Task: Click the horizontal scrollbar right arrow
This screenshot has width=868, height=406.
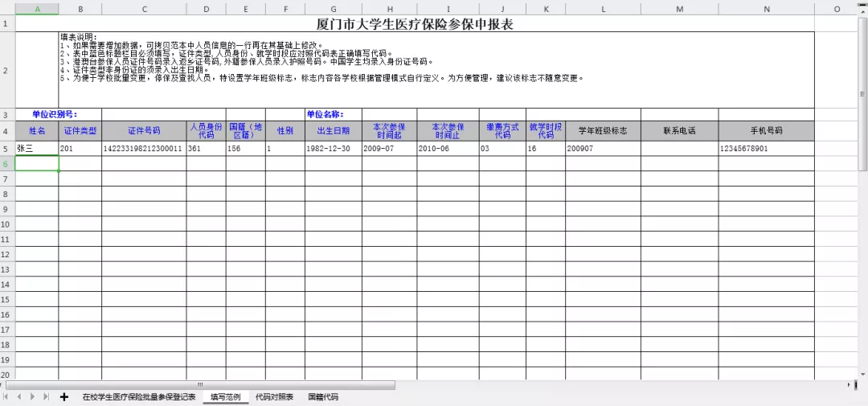Action: click(x=850, y=384)
